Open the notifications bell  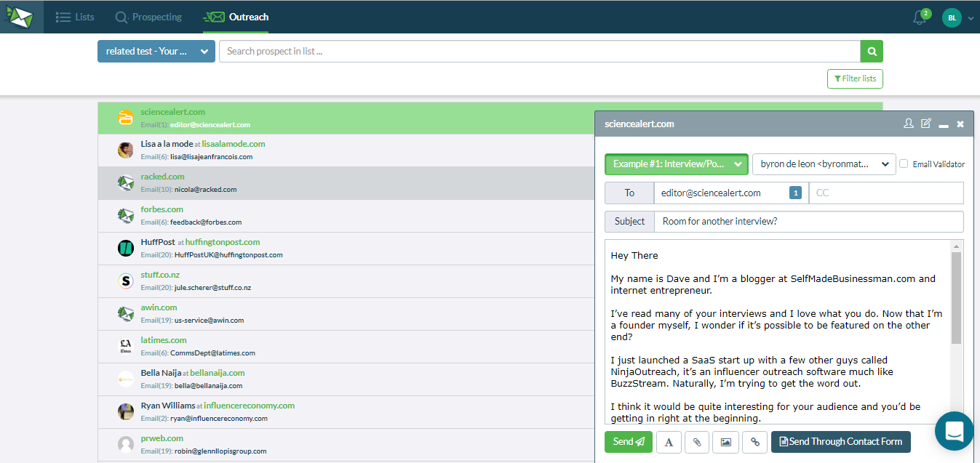tap(920, 17)
